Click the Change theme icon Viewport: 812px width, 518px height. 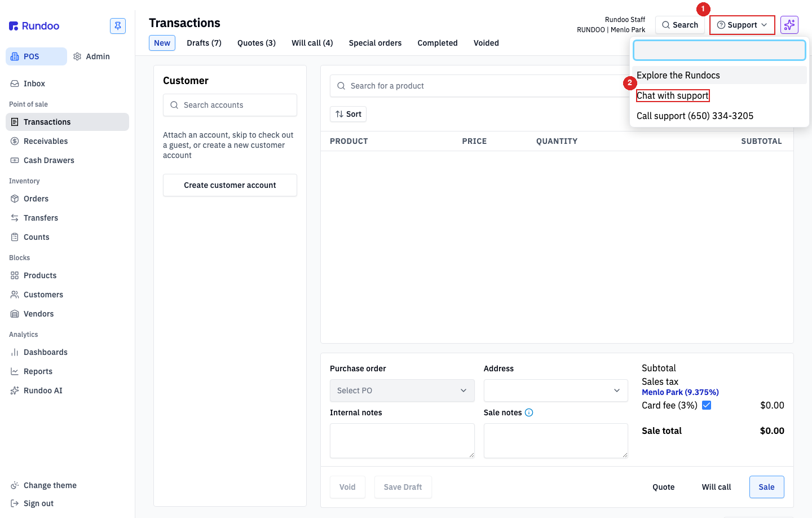coord(15,485)
